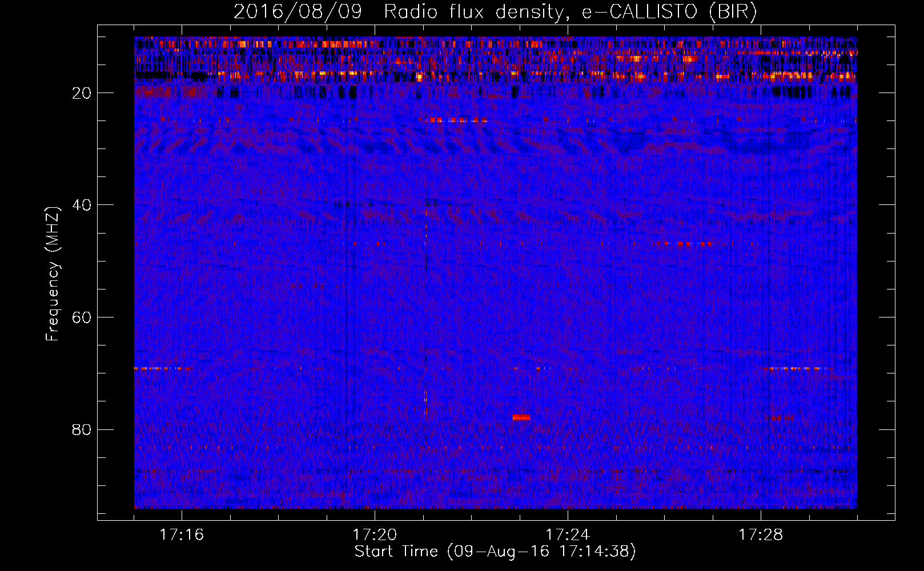
Task: Click the '60' frequency tick label
Action: [x=82, y=317]
